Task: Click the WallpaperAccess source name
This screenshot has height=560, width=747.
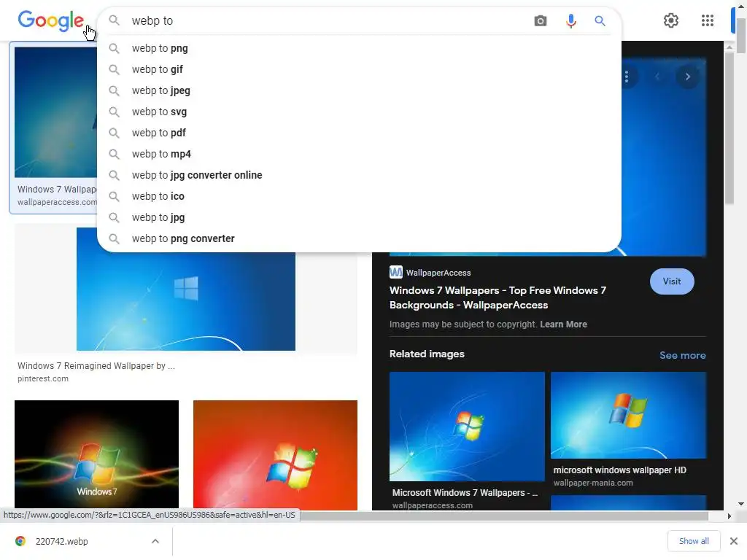Action: 438,273
